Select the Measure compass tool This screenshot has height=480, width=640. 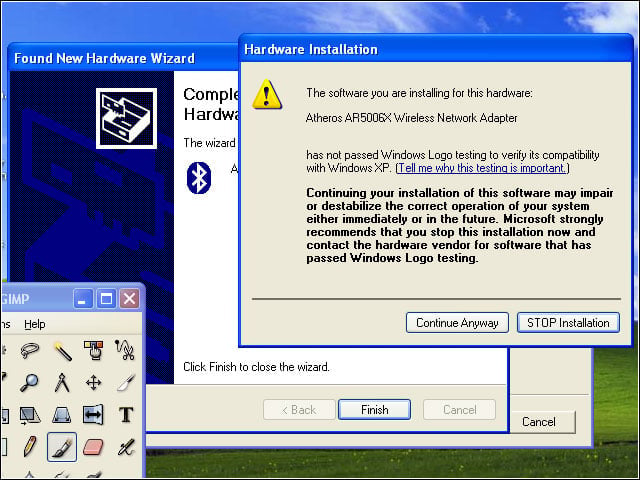62,382
